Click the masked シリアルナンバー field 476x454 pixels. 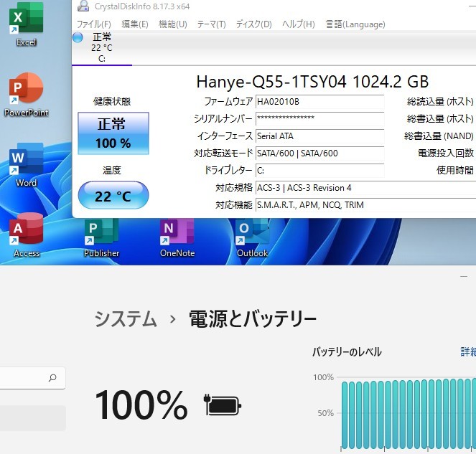pos(320,119)
